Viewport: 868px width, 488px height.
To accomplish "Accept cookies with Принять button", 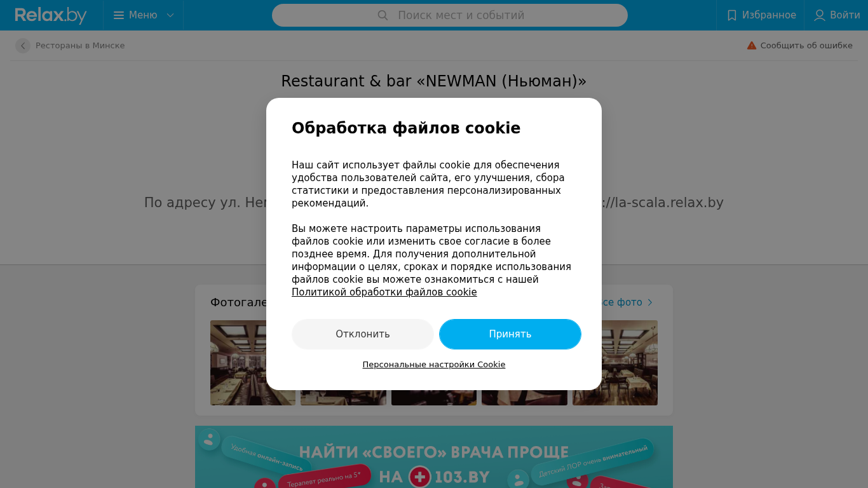I will 510,334.
